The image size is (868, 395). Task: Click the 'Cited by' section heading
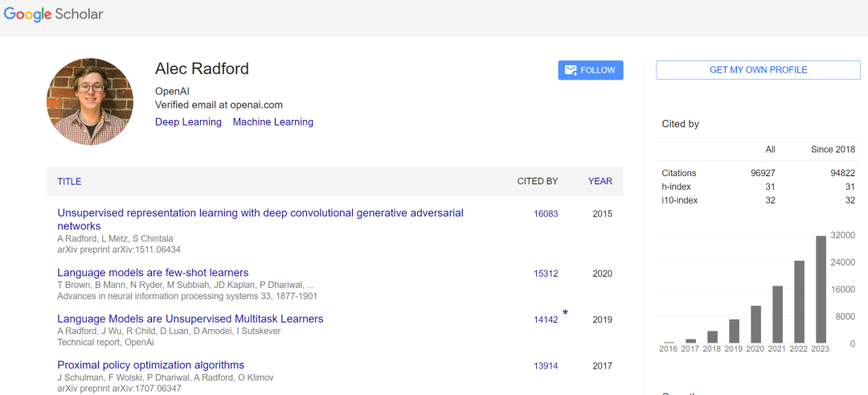click(681, 124)
